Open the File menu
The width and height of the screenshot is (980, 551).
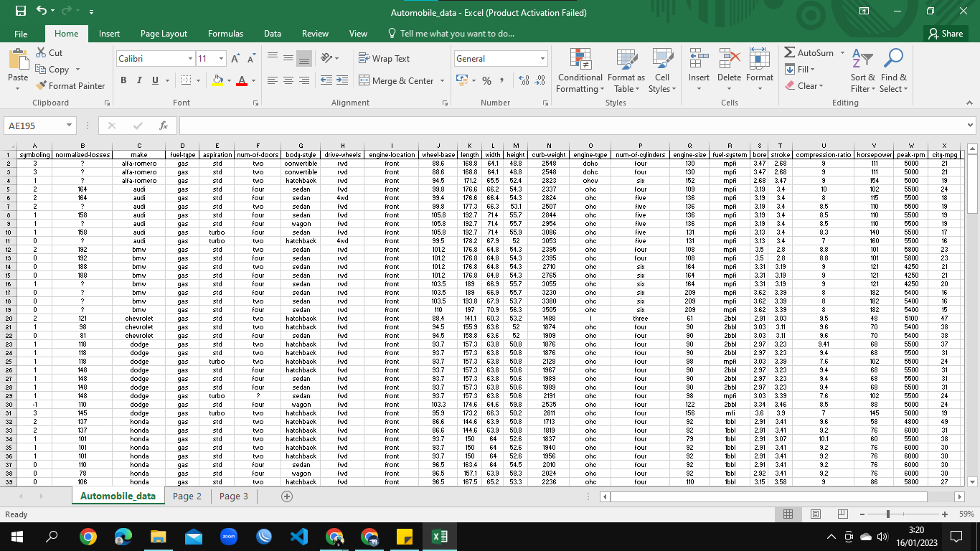point(21,34)
